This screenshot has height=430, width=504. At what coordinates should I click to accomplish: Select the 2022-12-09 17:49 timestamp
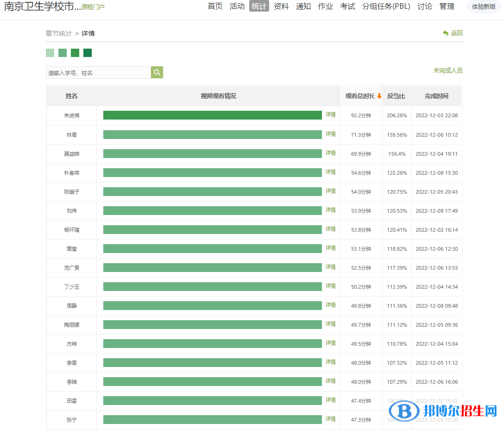tap(437, 211)
